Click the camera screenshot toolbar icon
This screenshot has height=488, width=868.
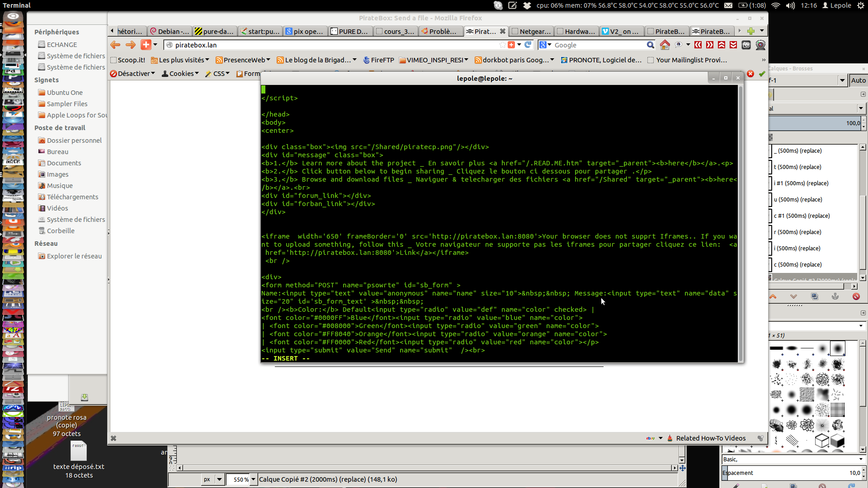[746, 45]
